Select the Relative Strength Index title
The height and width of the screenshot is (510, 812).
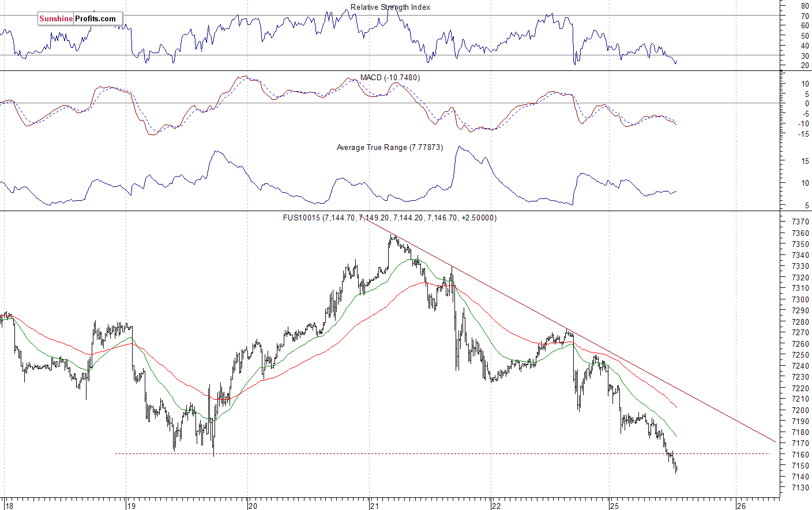point(390,7)
